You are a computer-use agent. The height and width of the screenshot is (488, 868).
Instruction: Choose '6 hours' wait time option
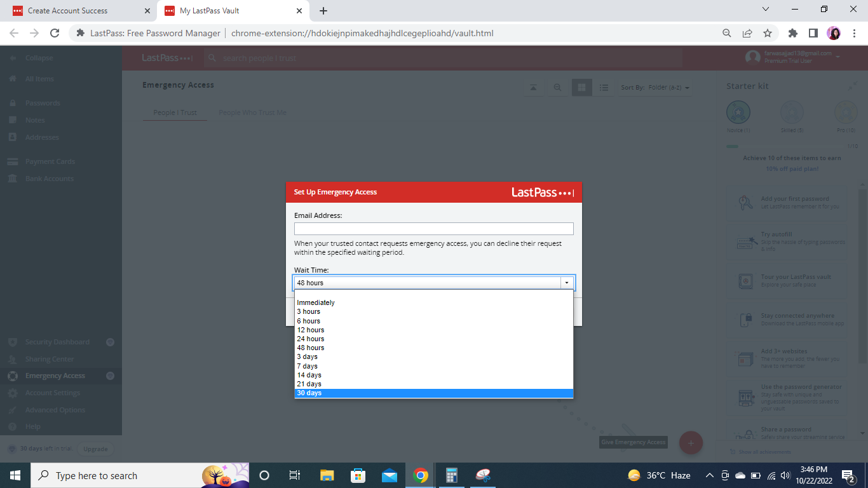433,321
